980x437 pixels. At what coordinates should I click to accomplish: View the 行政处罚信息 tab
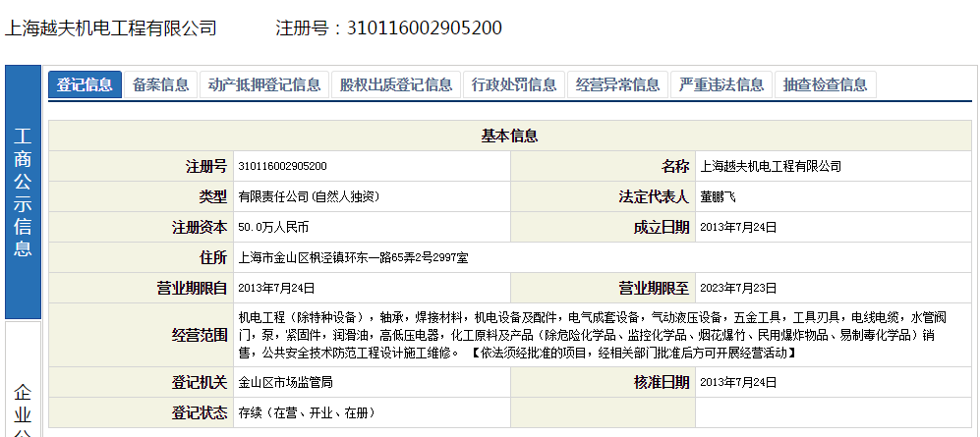coord(514,84)
